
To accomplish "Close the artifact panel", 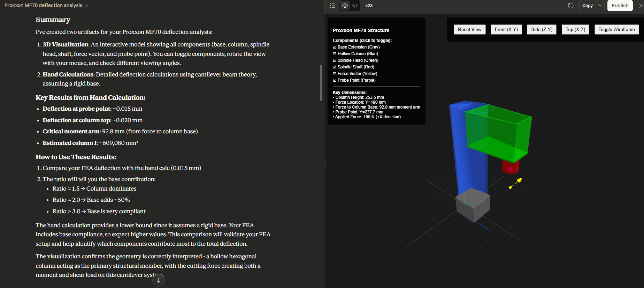I will 641,6.
